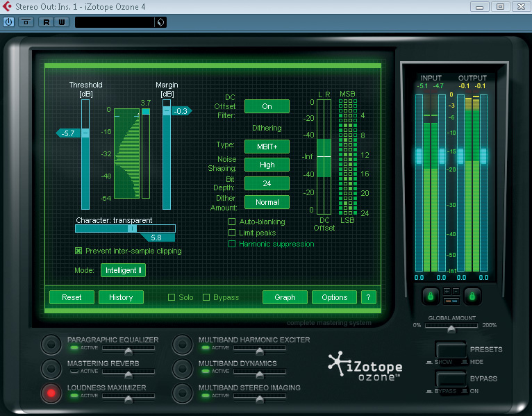
Task: Open Dither Amount Normal selector
Action: (267, 202)
